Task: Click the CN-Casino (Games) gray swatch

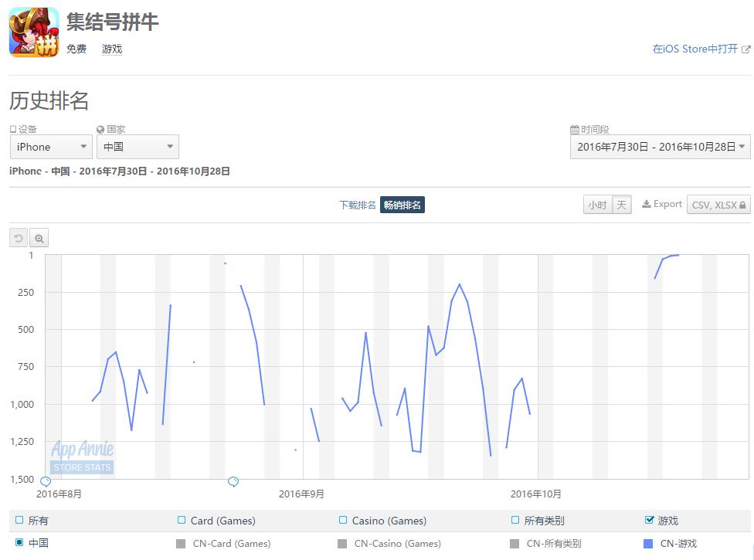Action: tap(342, 544)
